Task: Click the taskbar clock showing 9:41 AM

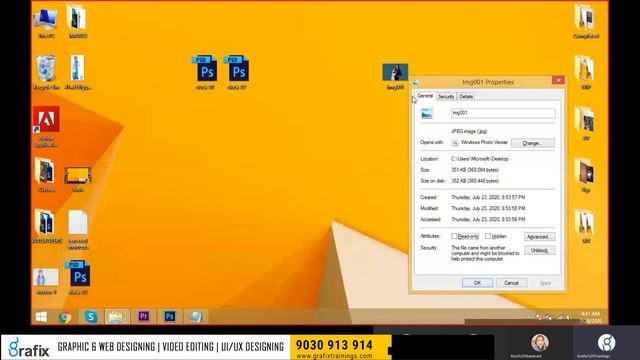Action: click(x=591, y=317)
